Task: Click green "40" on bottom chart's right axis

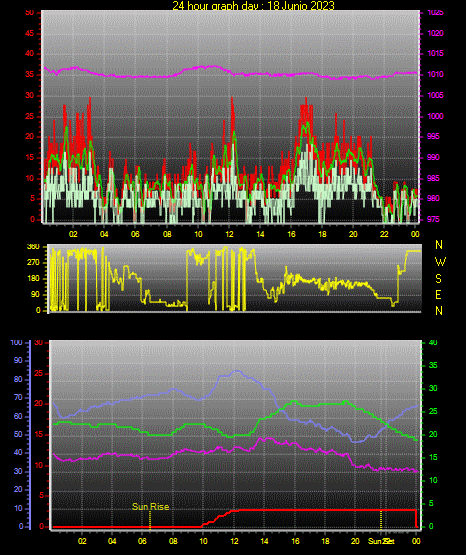Action: click(x=433, y=343)
